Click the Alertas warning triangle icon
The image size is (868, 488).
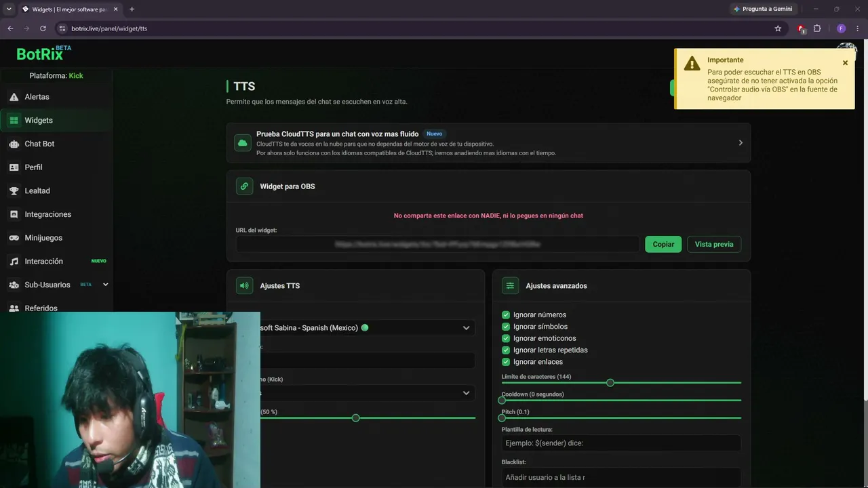point(14,97)
